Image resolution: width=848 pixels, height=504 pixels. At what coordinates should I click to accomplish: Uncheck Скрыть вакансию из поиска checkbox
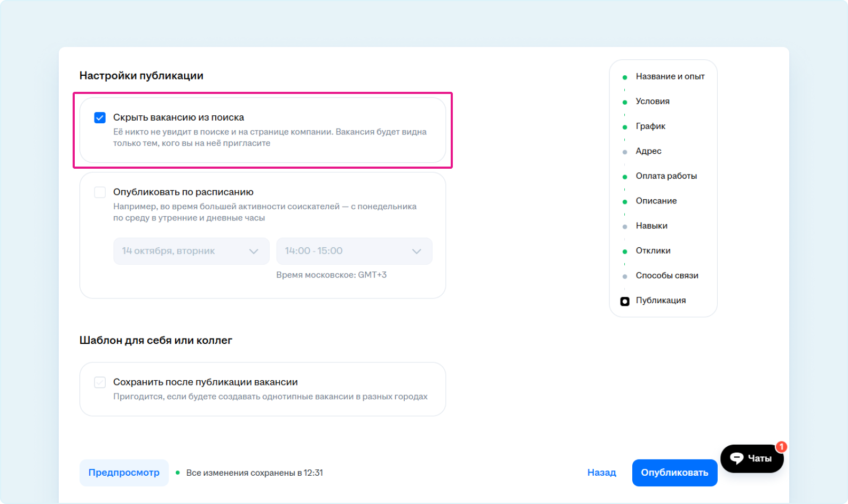tap(100, 117)
